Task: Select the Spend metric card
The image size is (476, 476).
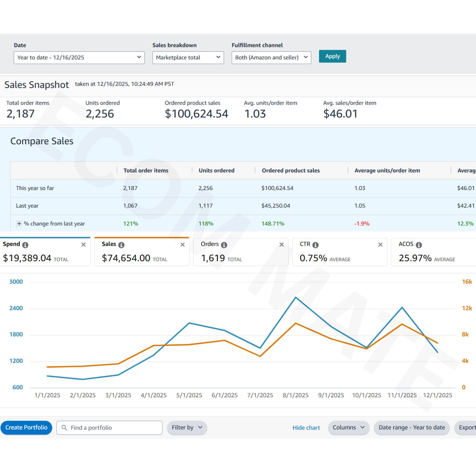Action: [45, 252]
